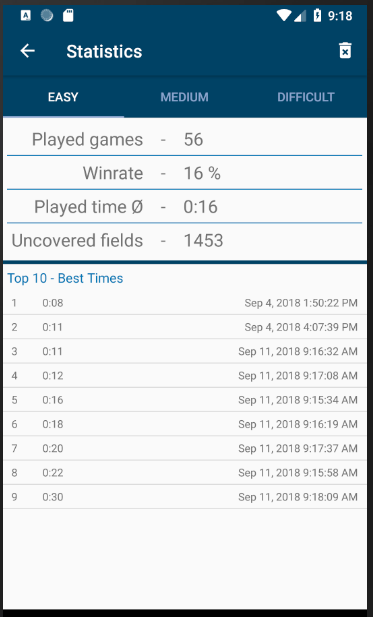Viewport: 373px width, 617px height.
Task: Tap the Statistics title text
Action: pyautogui.click(x=104, y=52)
